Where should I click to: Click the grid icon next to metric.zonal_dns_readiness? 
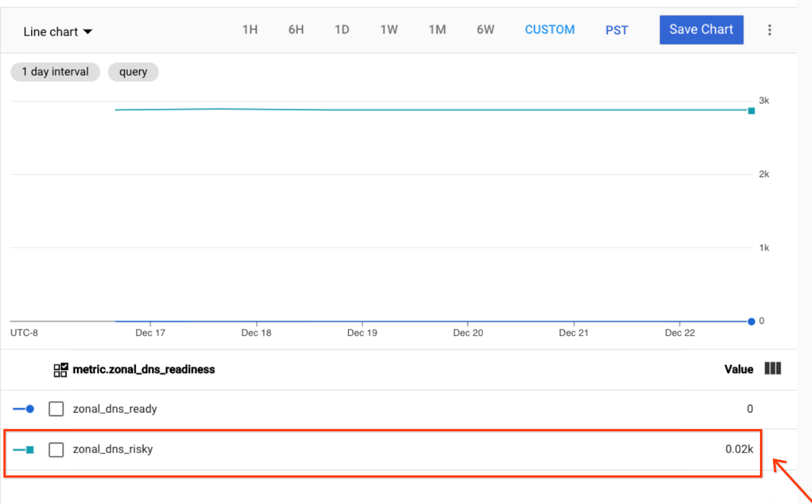60,369
